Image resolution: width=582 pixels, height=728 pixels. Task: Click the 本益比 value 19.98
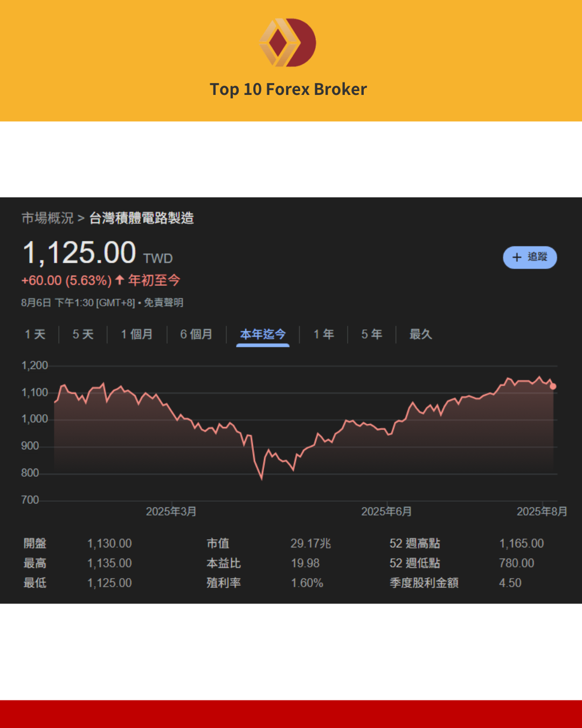tap(306, 563)
